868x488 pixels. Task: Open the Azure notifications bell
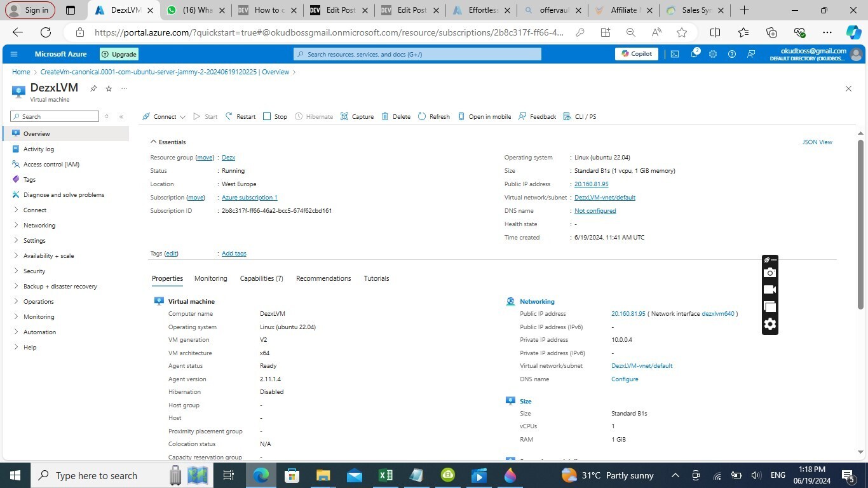pos(695,54)
